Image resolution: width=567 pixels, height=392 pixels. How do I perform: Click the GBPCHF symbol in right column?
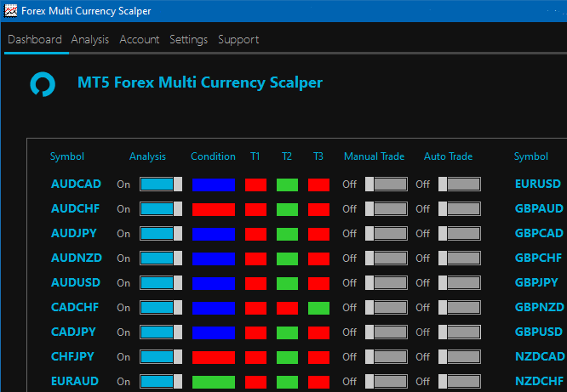(x=538, y=258)
